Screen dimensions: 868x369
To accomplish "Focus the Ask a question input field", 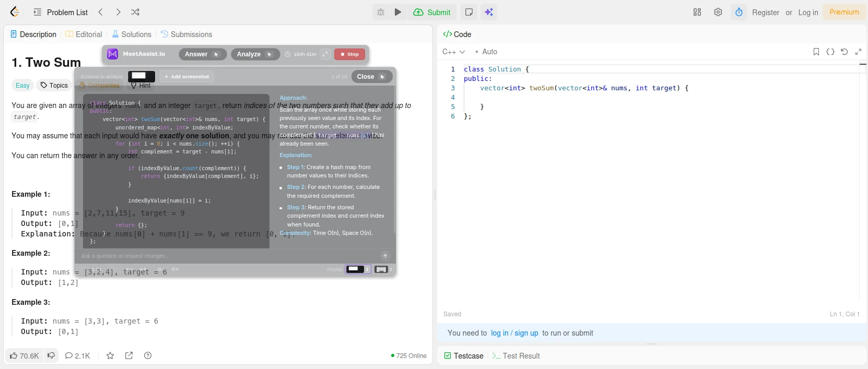I will [x=229, y=256].
